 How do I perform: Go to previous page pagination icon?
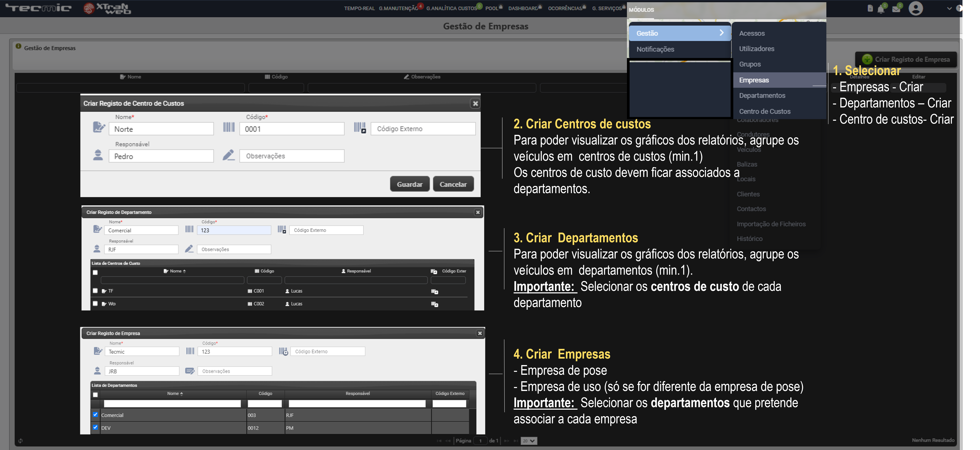[448, 441]
